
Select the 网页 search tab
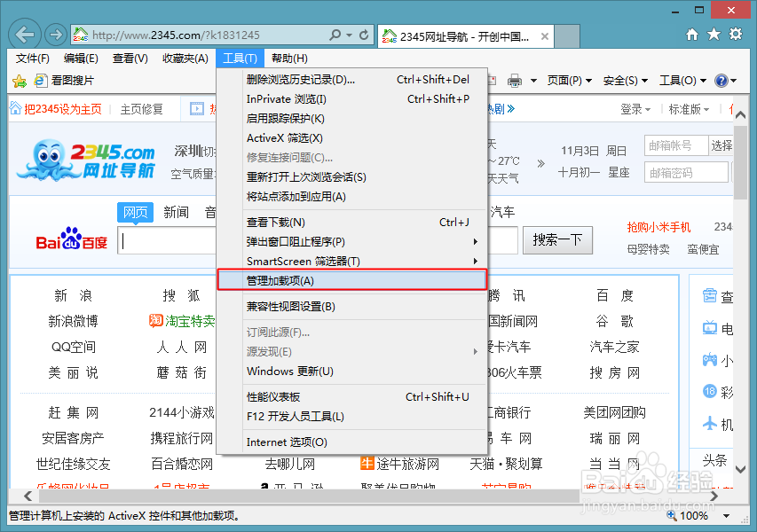click(x=135, y=212)
